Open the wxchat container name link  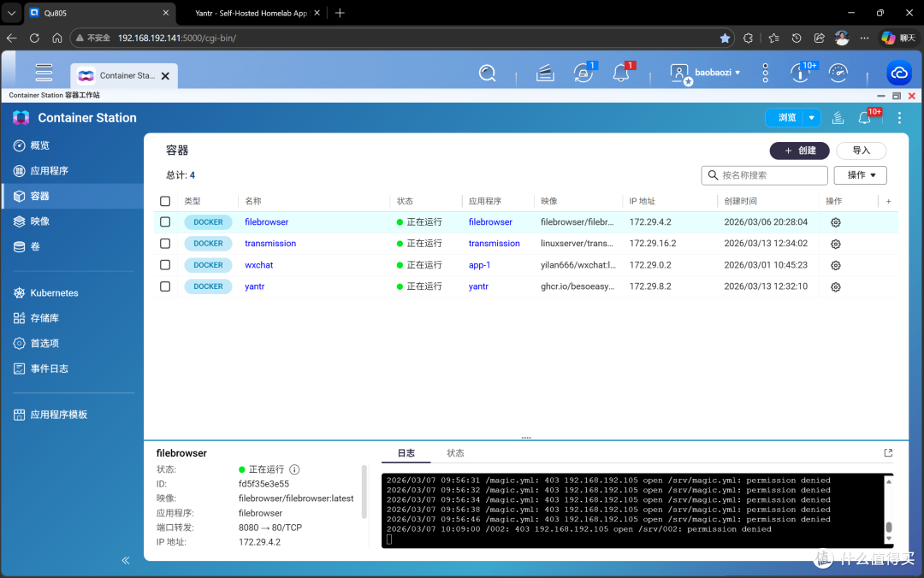click(258, 265)
